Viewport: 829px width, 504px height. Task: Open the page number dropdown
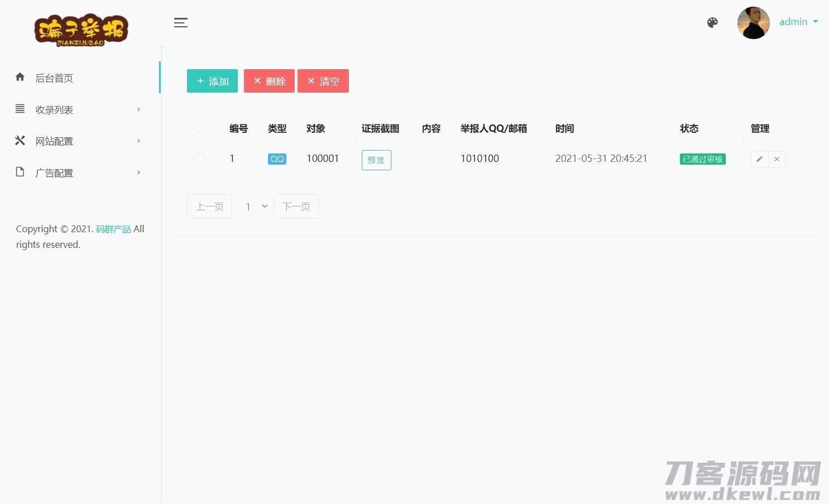click(256, 207)
